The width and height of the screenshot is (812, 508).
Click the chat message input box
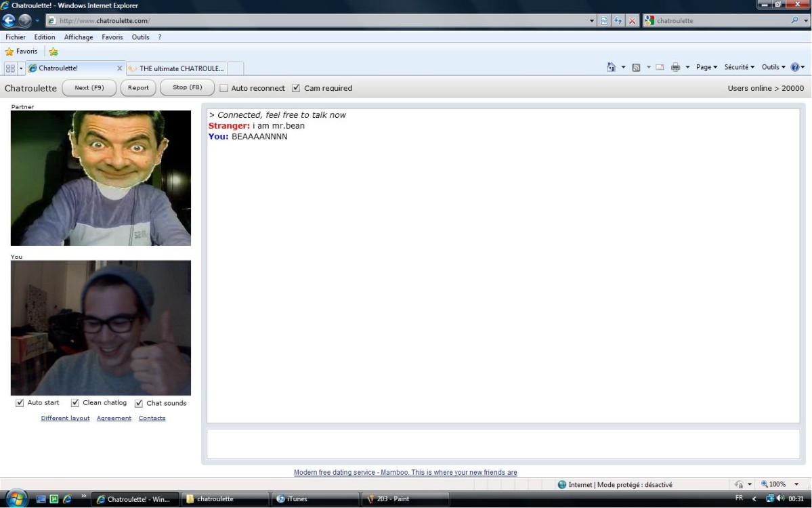tap(503, 444)
